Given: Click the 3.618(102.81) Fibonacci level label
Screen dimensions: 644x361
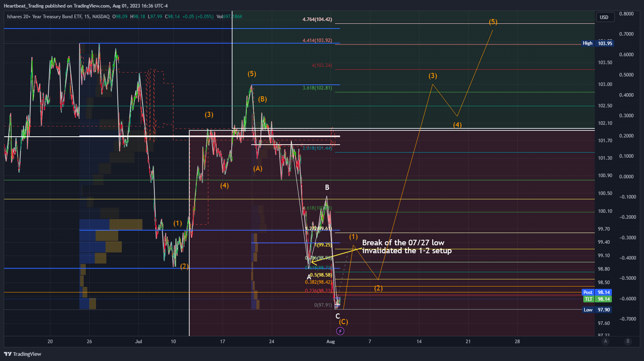Looking at the screenshot, I should 317,88.
